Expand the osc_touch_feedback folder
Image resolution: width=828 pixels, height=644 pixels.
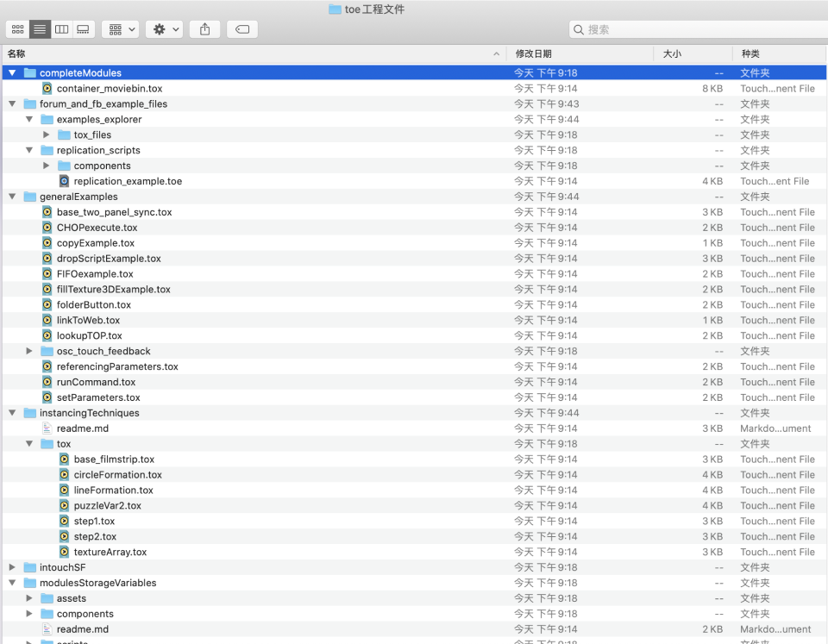(x=29, y=352)
